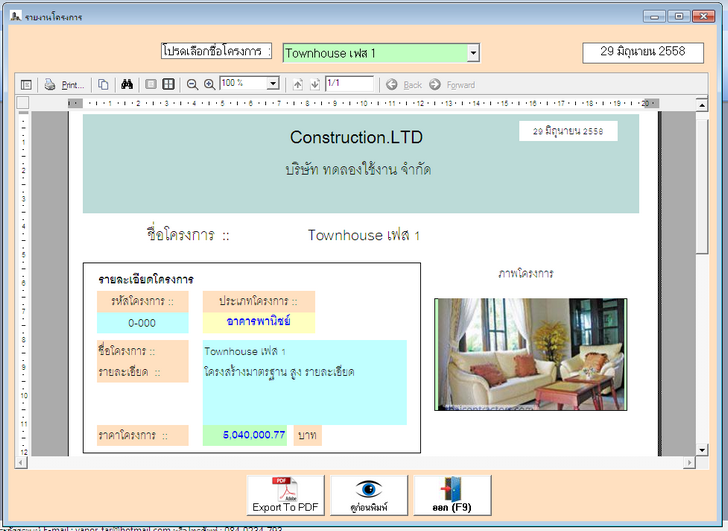This screenshot has width=728, height=531.
Task: Close the report window
Action: pyautogui.click(x=703, y=16)
